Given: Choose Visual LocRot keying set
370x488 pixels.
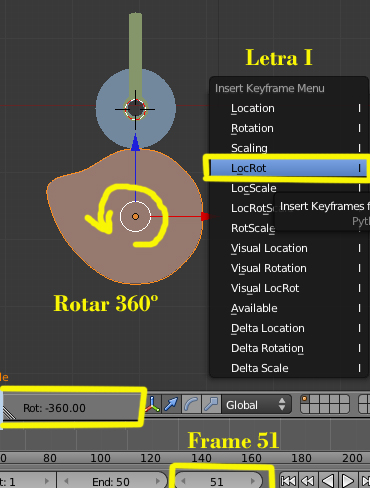Looking at the screenshot, I should 289,288.
